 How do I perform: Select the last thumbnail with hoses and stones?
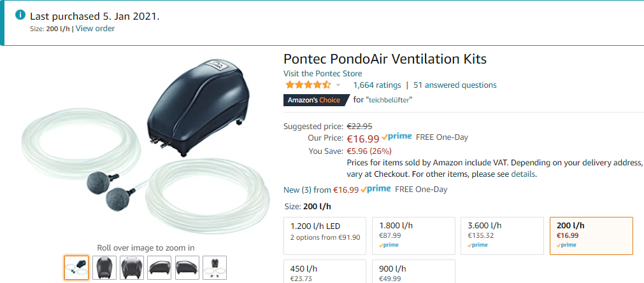pyautogui.click(x=215, y=268)
